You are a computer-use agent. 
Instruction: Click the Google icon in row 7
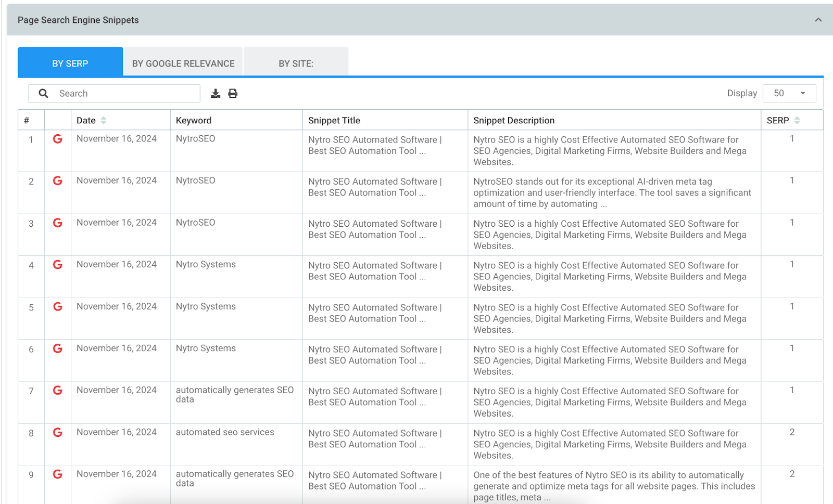[x=58, y=390]
